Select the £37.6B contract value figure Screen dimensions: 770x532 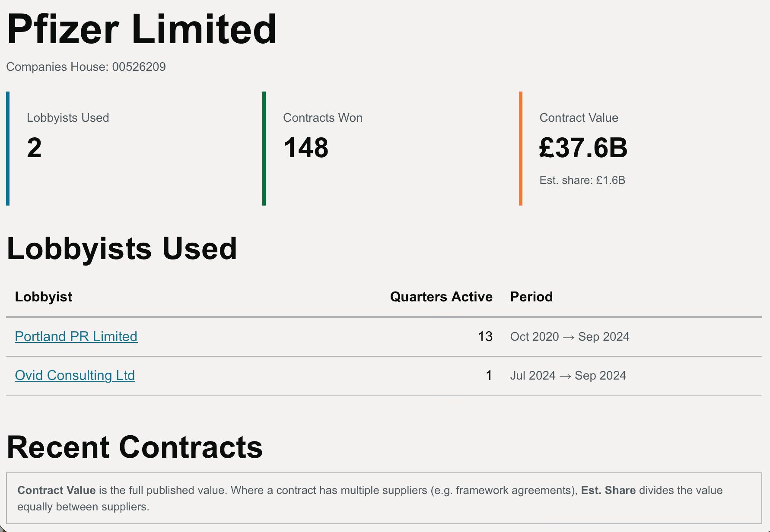(583, 148)
